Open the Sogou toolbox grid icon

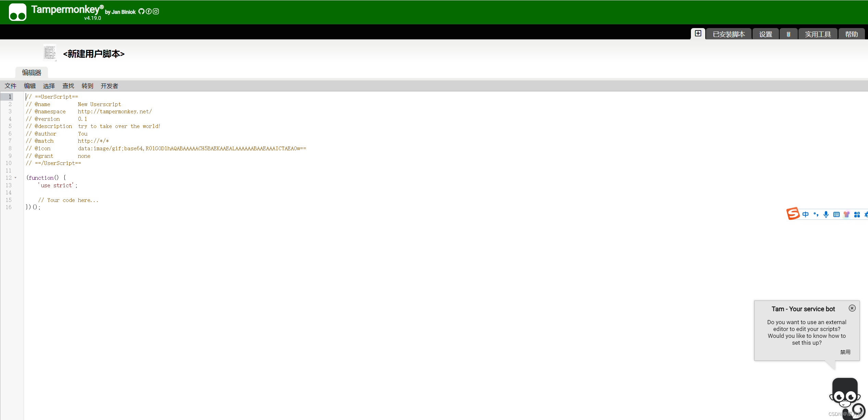pos(857,215)
